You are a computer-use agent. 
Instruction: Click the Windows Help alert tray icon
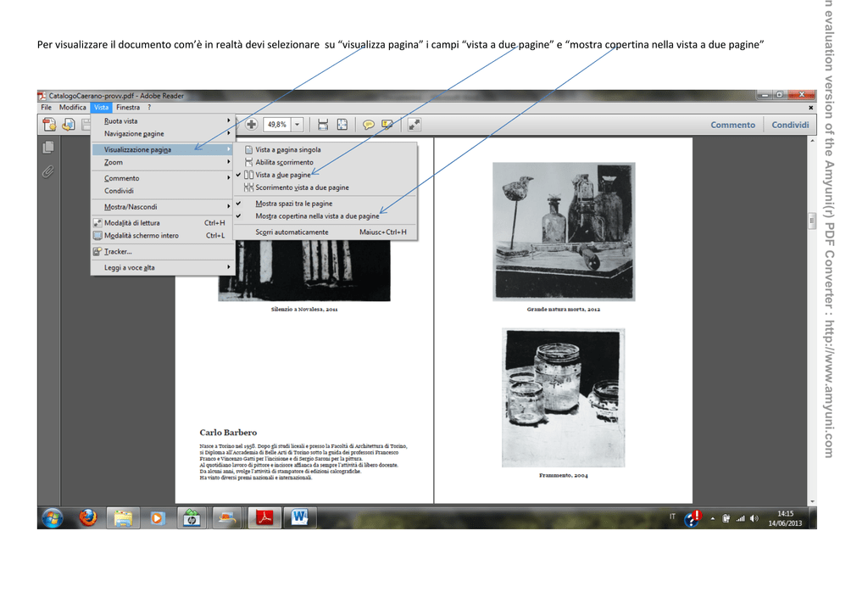[693, 518]
